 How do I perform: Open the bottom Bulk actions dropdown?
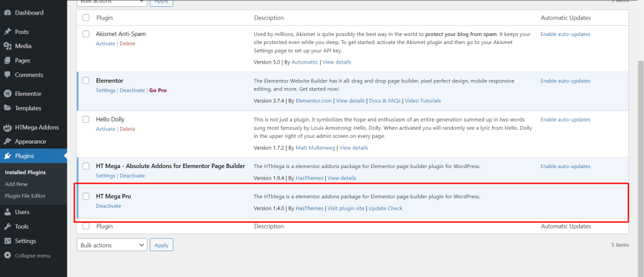(x=111, y=245)
